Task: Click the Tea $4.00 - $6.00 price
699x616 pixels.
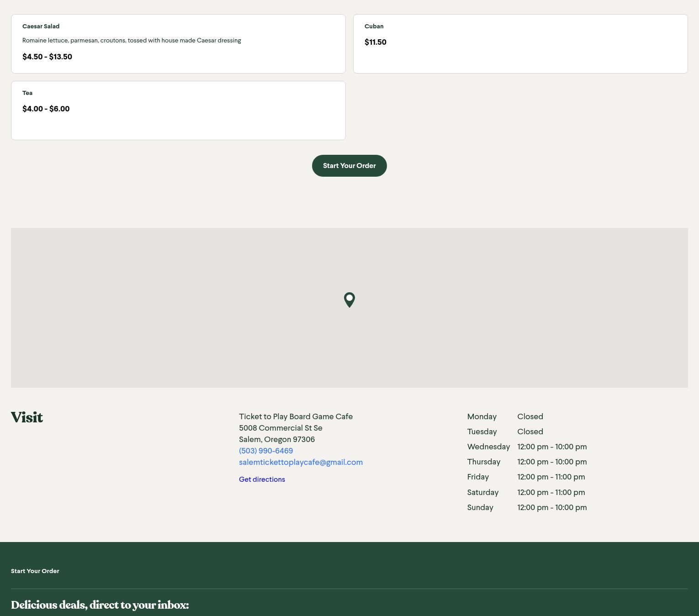Action: click(46, 109)
